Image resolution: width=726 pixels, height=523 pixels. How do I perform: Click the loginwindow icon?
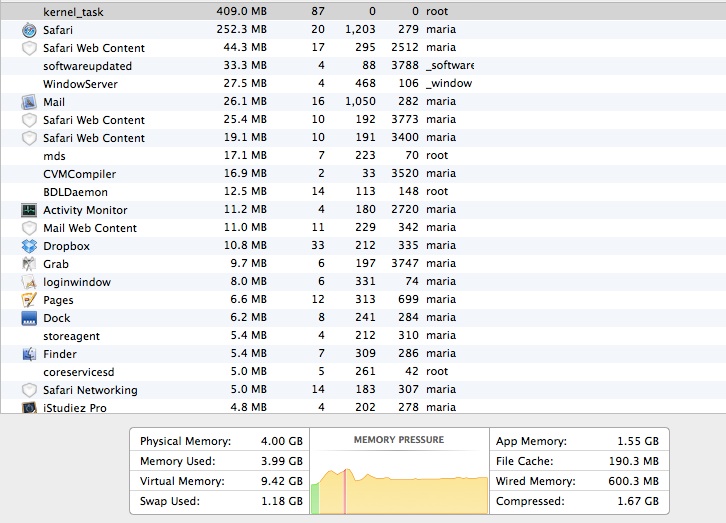[x=29, y=282]
